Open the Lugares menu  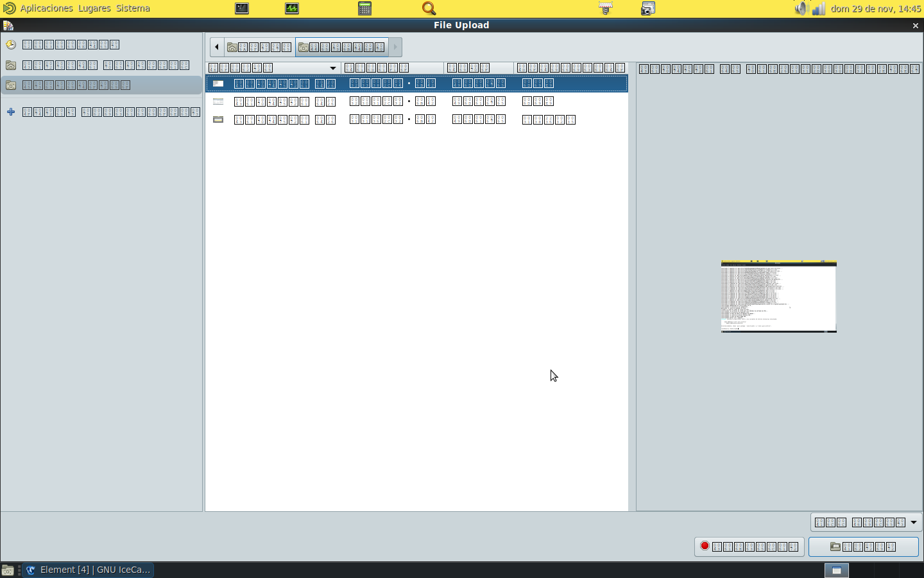pyautogui.click(x=94, y=8)
